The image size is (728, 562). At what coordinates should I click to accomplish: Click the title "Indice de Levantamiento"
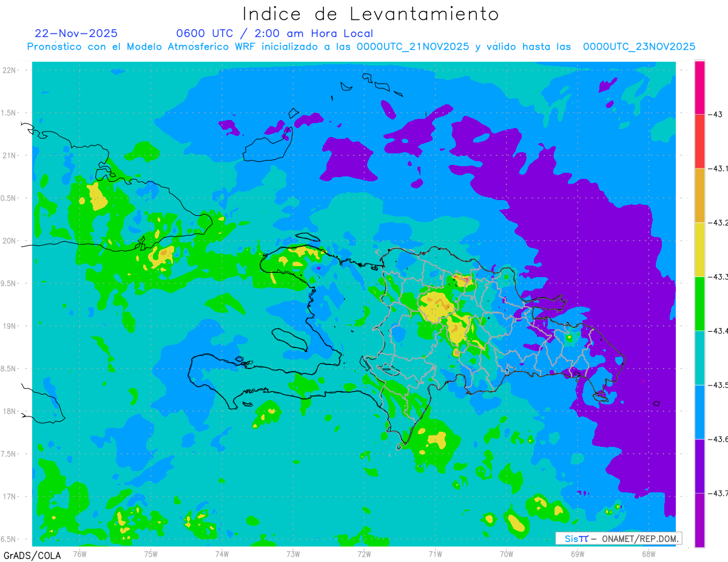[370, 14]
